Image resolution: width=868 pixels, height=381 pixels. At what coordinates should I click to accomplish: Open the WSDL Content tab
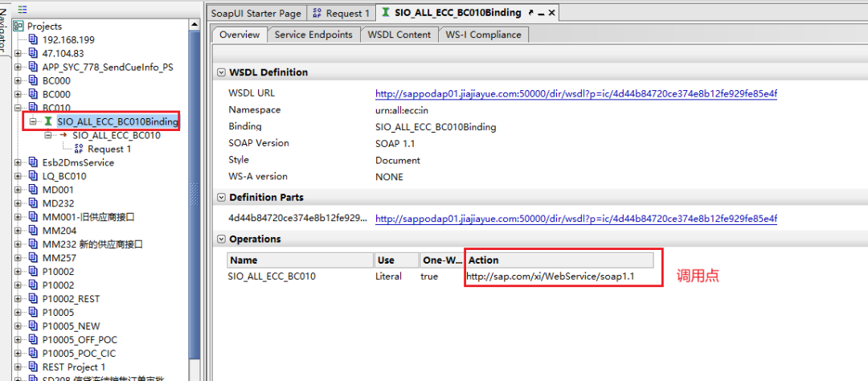coord(399,35)
